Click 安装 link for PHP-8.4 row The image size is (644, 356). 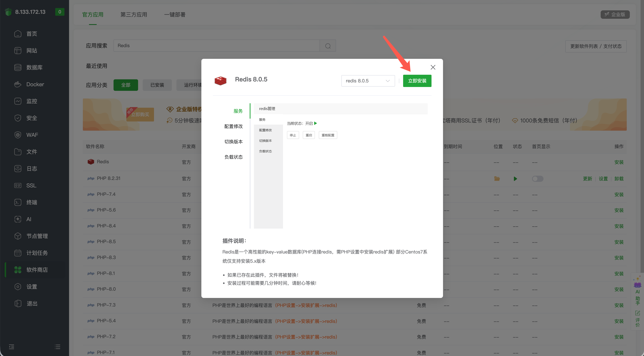[619, 226]
